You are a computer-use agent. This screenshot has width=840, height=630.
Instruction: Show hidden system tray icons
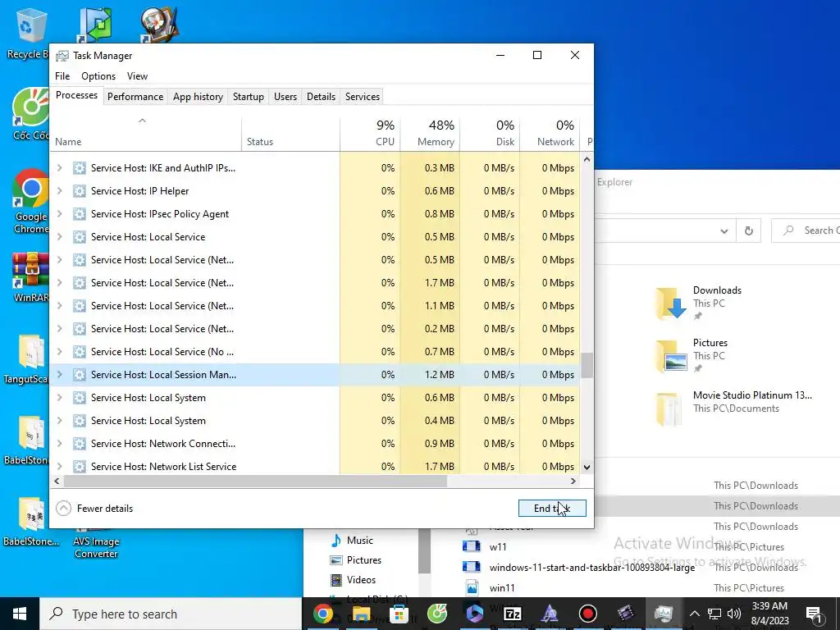694,614
